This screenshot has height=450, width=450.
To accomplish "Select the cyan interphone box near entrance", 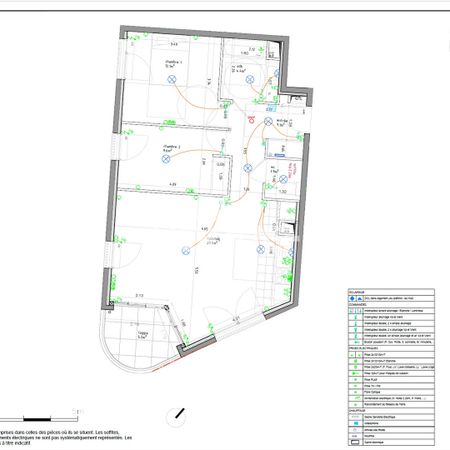I will click(x=271, y=108).
